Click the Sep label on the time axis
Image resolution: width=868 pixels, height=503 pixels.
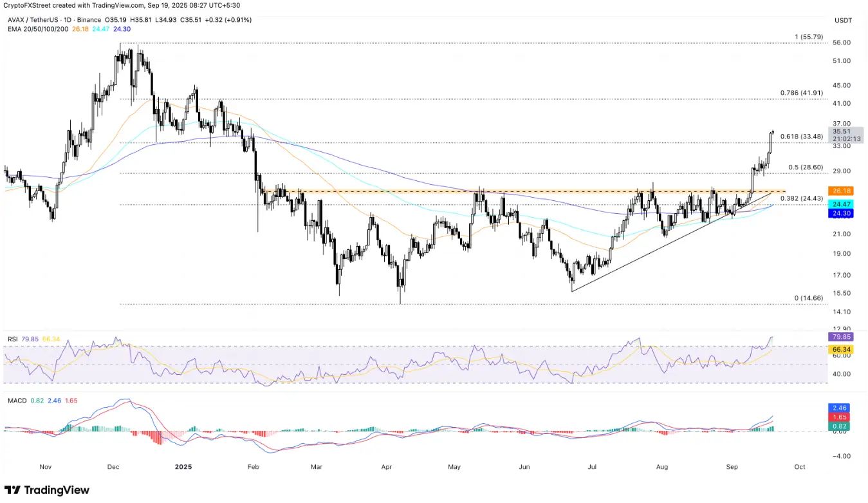(732, 466)
